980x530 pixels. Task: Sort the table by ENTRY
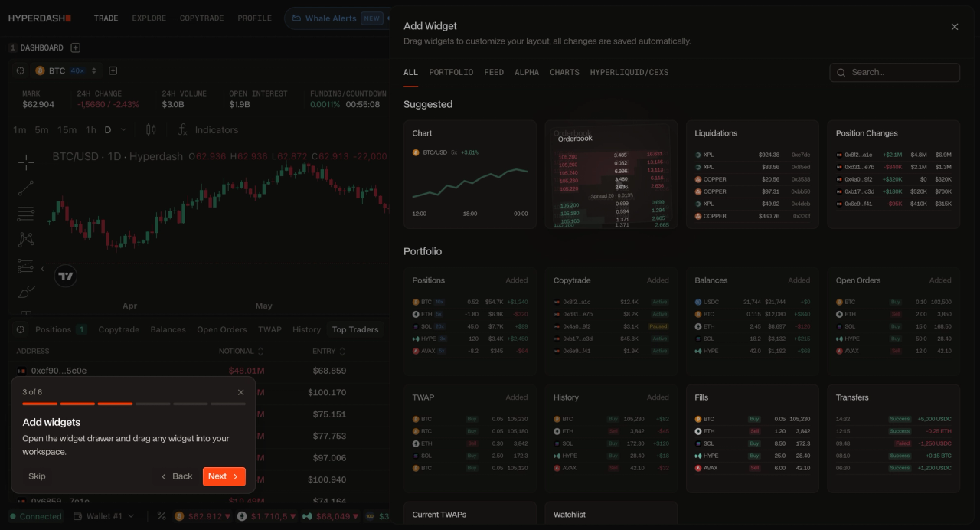point(329,351)
